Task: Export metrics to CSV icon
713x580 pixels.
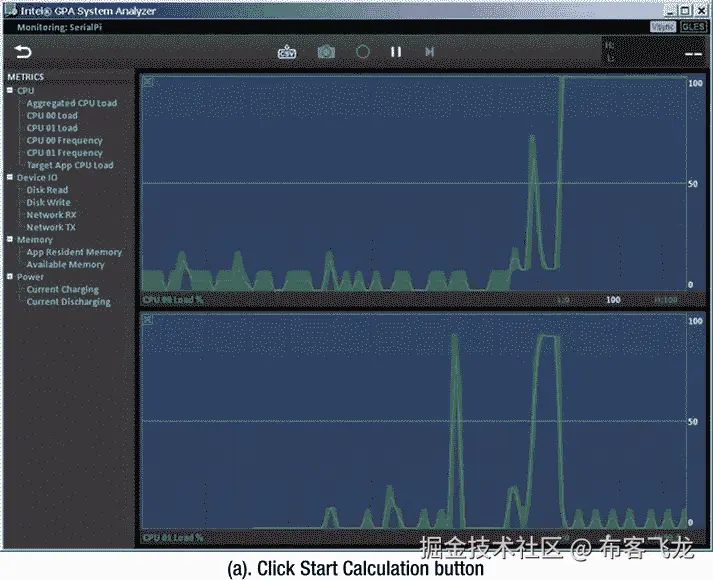Action: [x=286, y=52]
